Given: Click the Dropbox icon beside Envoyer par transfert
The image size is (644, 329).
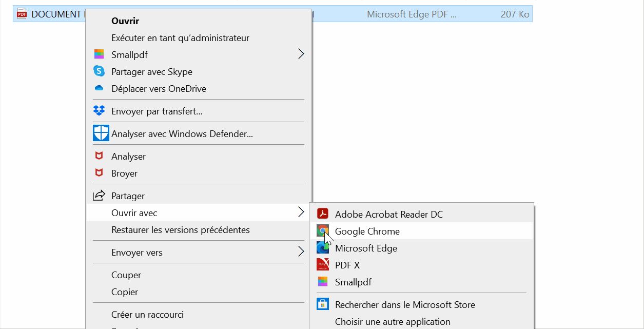Looking at the screenshot, I should (x=99, y=111).
